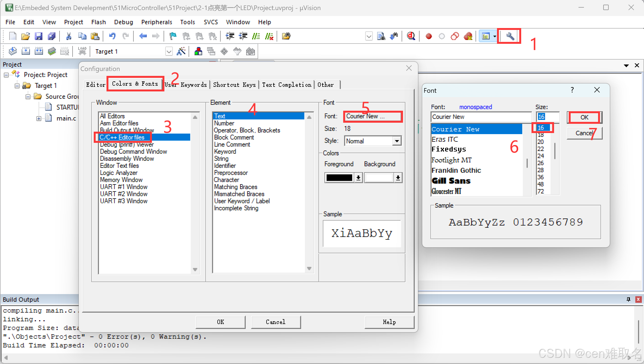
Task: Collapse the Target 1 tree node
Action: click(x=17, y=86)
